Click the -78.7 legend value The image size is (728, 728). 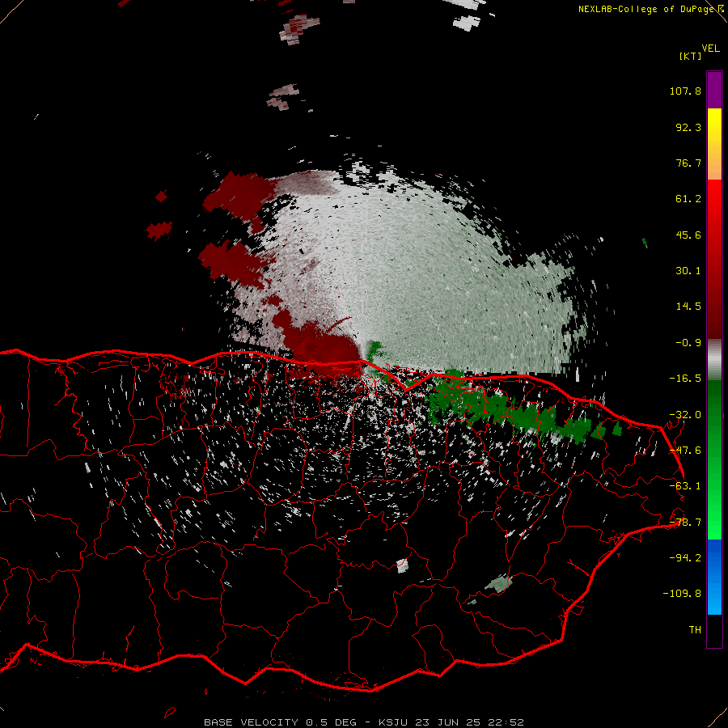click(685, 523)
